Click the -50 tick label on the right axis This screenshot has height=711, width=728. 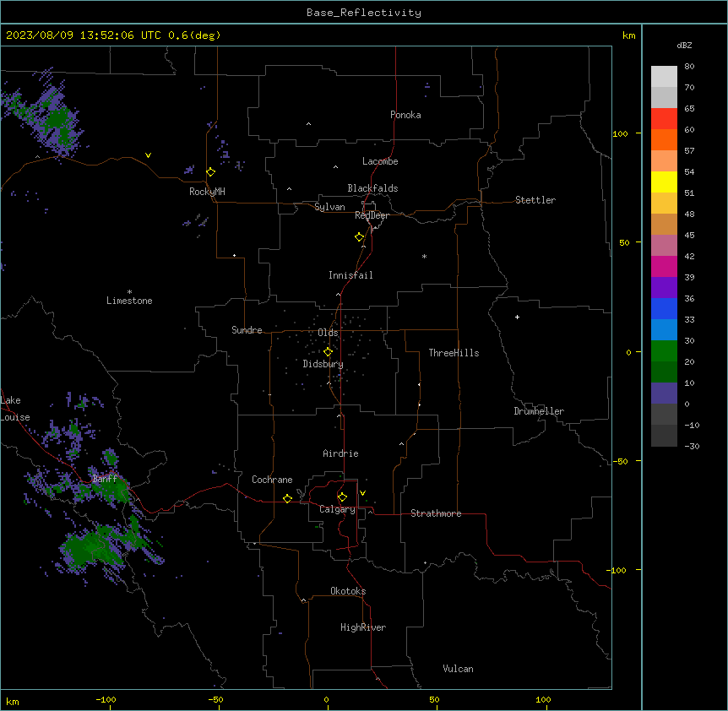pos(621,461)
